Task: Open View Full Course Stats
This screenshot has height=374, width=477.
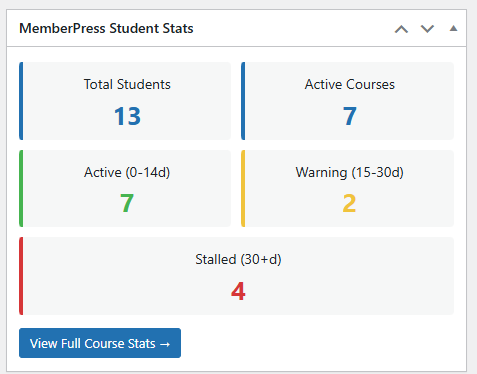Action: click(100, 343)
